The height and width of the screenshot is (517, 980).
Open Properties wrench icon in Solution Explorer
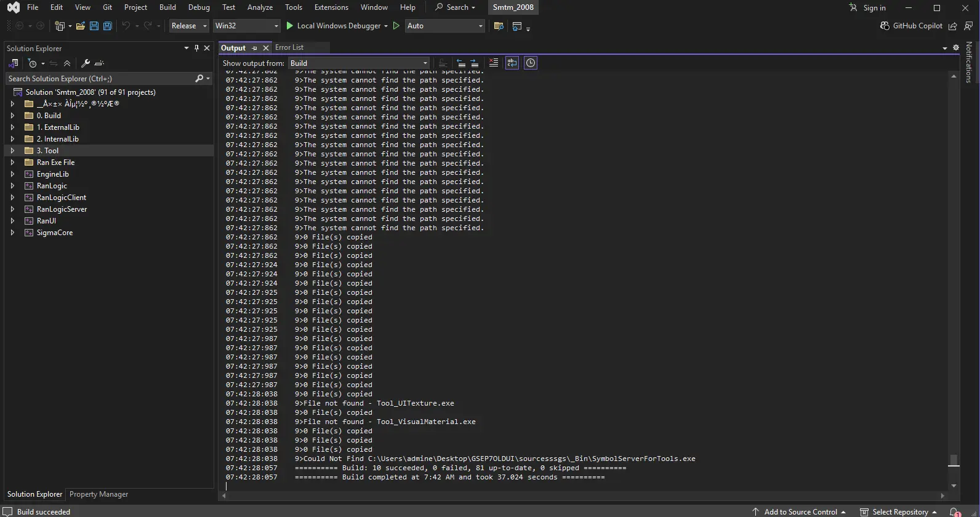coord(86,63)
